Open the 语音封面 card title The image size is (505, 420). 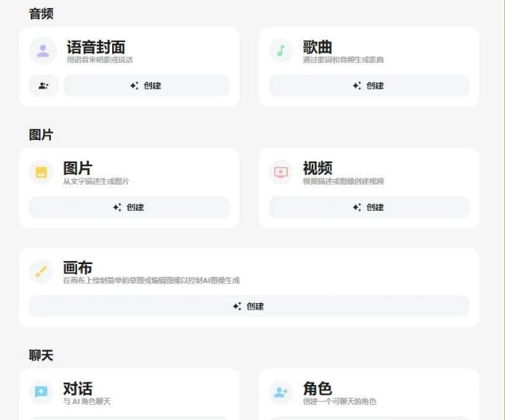[x=95, y=47]
